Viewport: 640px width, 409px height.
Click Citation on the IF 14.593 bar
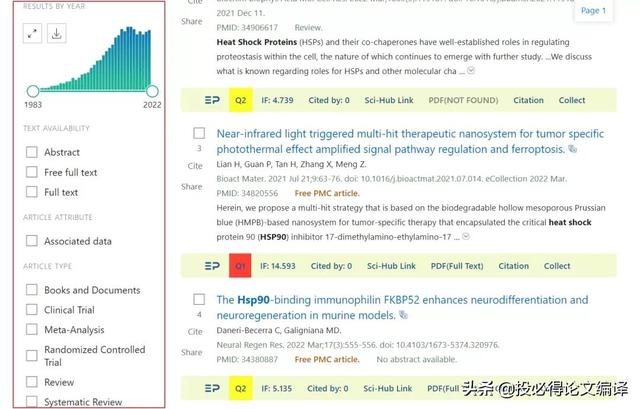click(513, 266)
